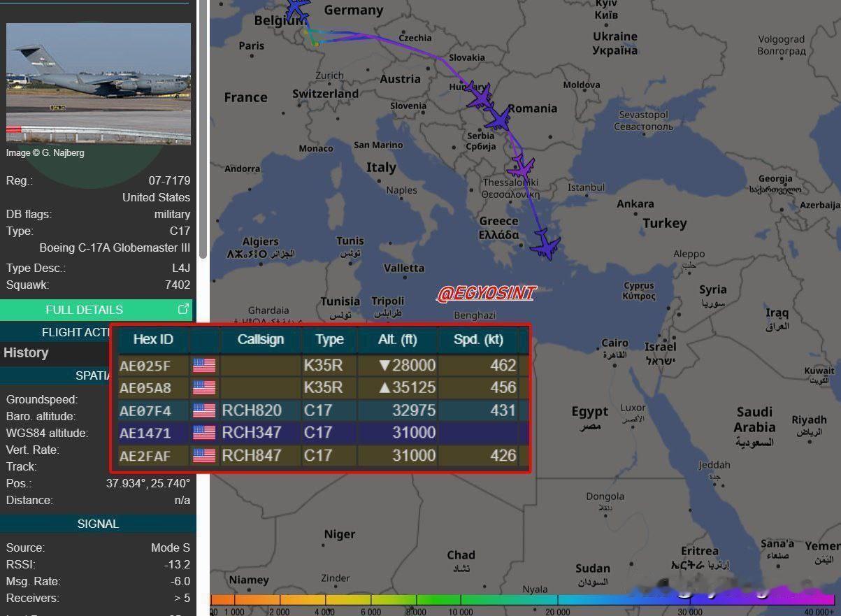Viewport: 841px width, 616px height.
Task: Click the US flag in the AE025F row
Action: pos(204,365)
